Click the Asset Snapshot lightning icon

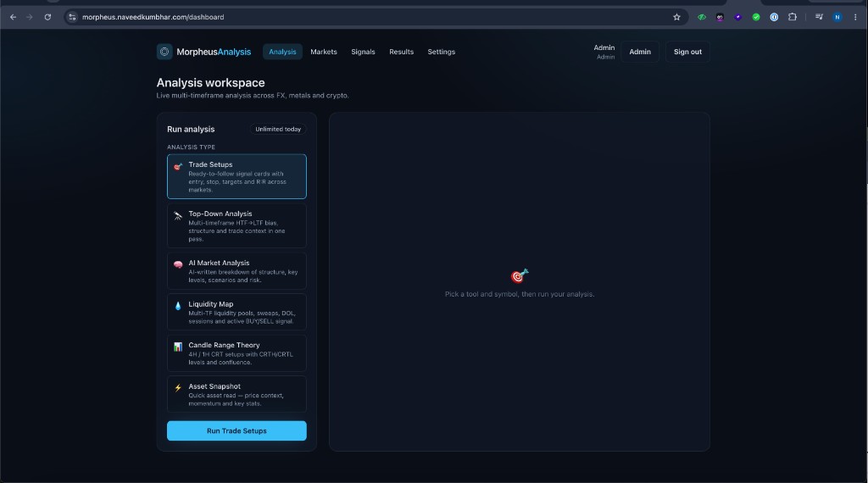click(x=178, y=388)
